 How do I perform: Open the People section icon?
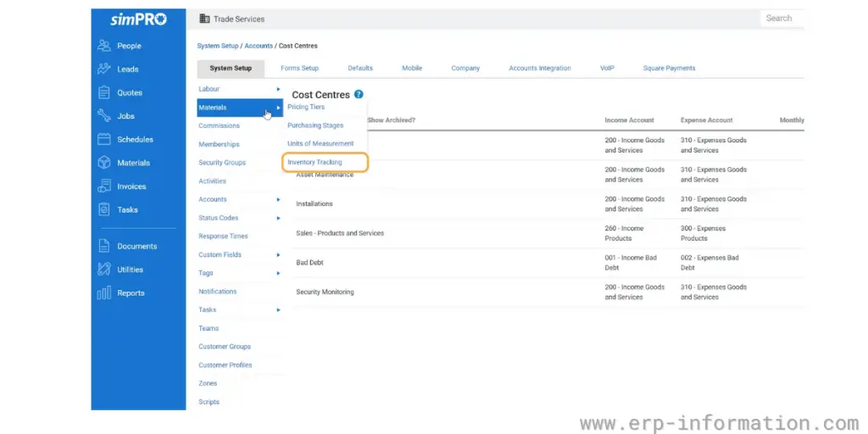[x=104, y=46]
